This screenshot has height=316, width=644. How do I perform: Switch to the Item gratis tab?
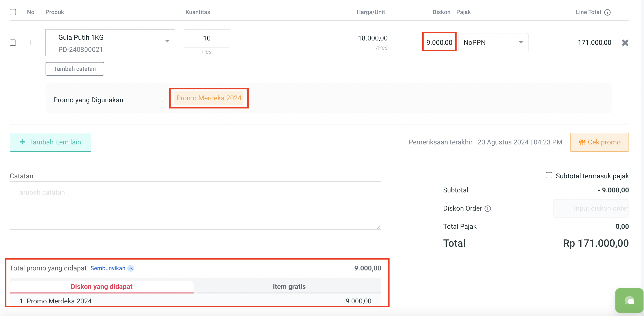[x=289, y=286]
